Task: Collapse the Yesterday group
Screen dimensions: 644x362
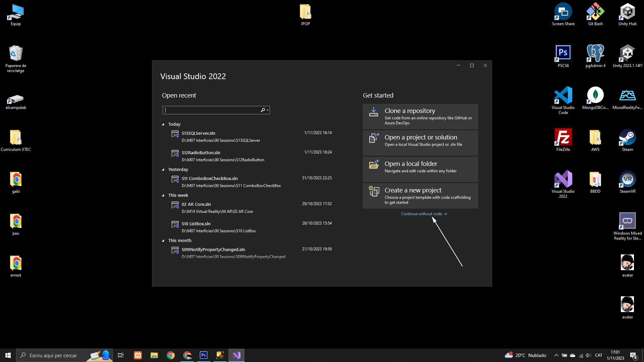Action: coord(163,170)
